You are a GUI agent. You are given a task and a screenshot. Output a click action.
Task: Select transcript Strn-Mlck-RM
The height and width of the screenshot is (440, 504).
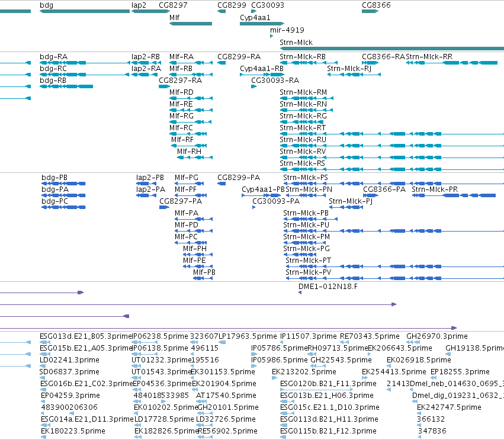303,92
